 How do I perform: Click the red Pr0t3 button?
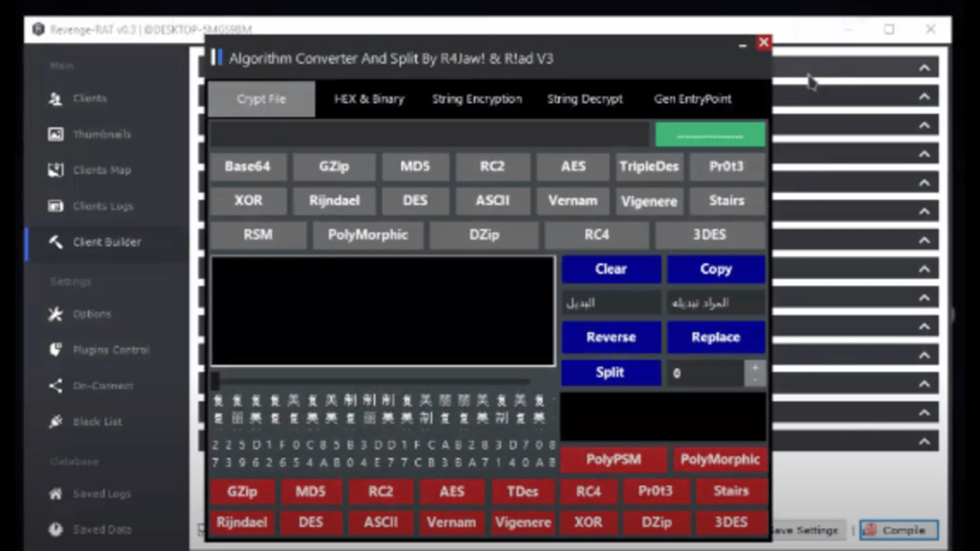coord(656,492)
